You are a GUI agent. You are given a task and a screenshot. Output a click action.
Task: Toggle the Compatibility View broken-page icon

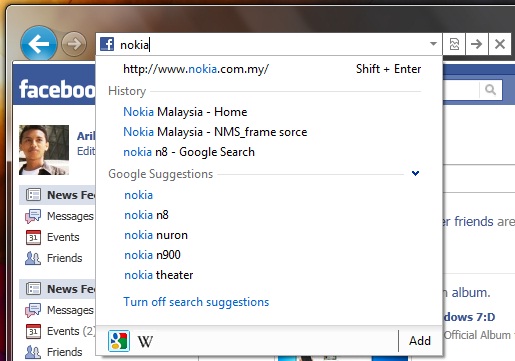(x=454, y=44)
